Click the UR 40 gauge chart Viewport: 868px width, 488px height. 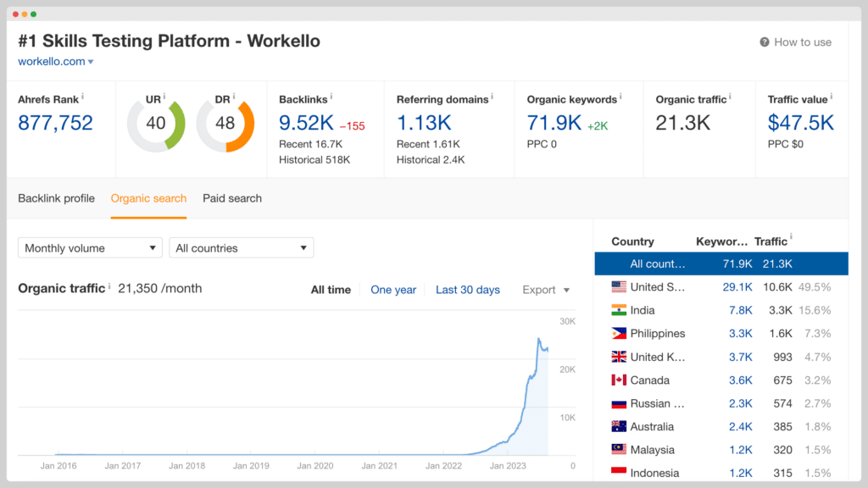tap(156, 124)
